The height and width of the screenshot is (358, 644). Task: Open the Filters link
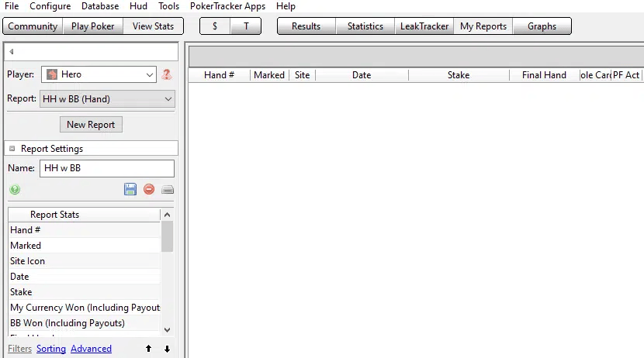click(19, 349)
